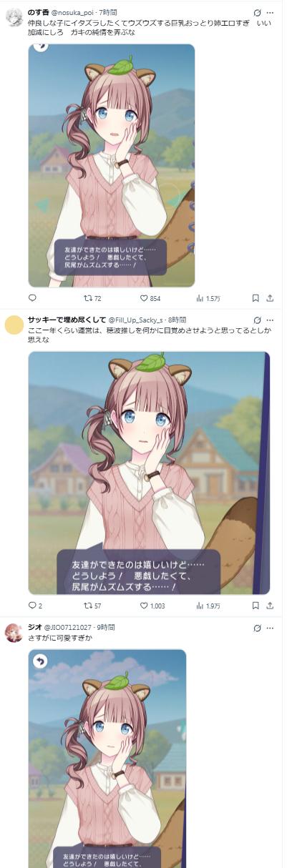Open replies on Fill_Up_Sacky_s tweet
The image size is (287, 868).
35,606
